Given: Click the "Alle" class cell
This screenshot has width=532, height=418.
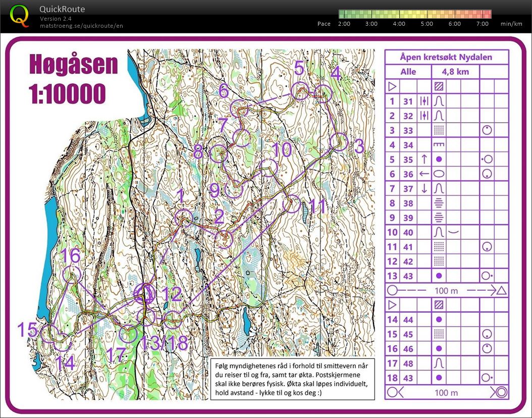Looking at the screenshot, I should pos(408,72).
